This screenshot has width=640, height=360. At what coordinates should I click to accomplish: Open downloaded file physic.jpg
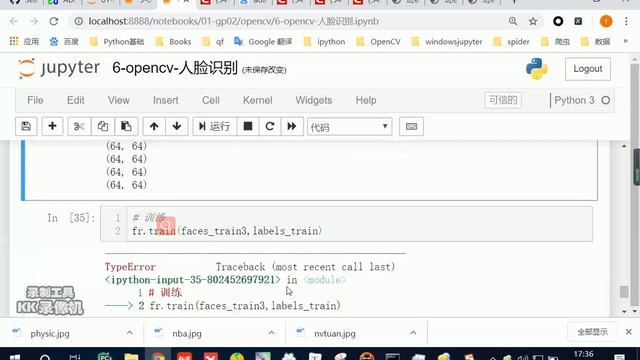coord(50,333)
